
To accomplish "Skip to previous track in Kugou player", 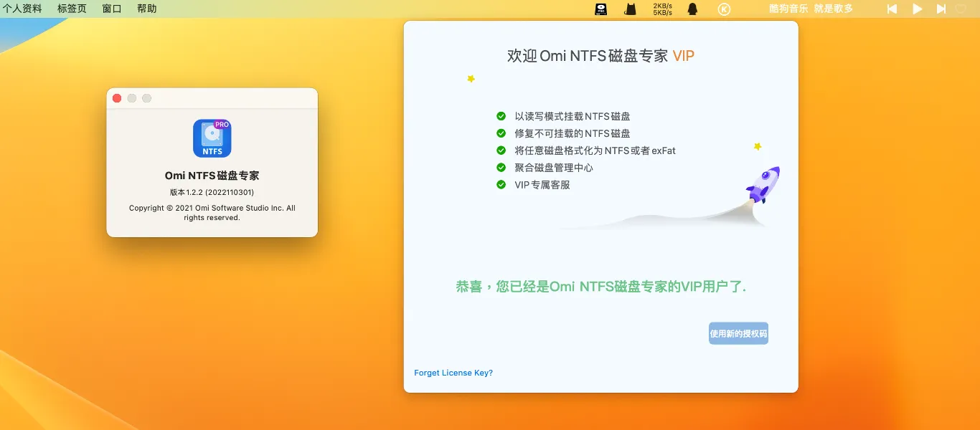I will (x=892, y=9).
